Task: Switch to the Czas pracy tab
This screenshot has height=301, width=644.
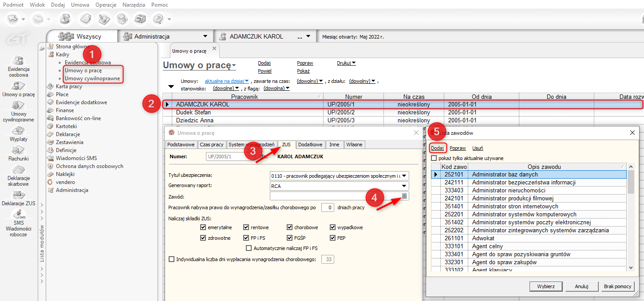Action: [x=211, y=145]
